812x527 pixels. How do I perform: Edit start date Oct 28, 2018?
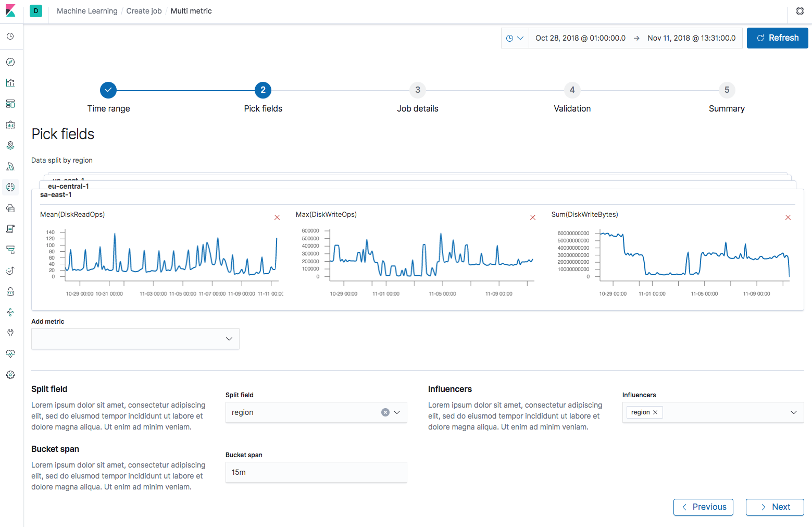[581, 38]
